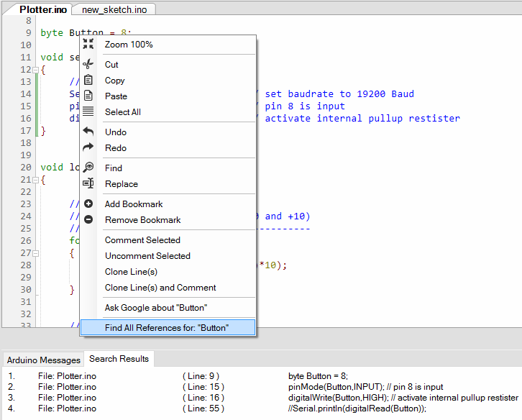Choose Uncomment Selected from context menu
The image size is (522, 420).
tap(147, 255)
